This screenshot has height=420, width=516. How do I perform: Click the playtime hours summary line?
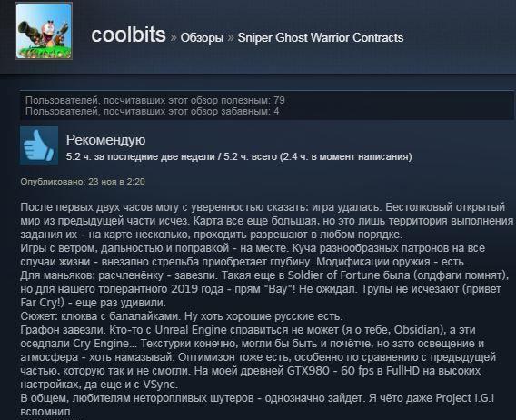pyautogui.click(x=239, y=156)
